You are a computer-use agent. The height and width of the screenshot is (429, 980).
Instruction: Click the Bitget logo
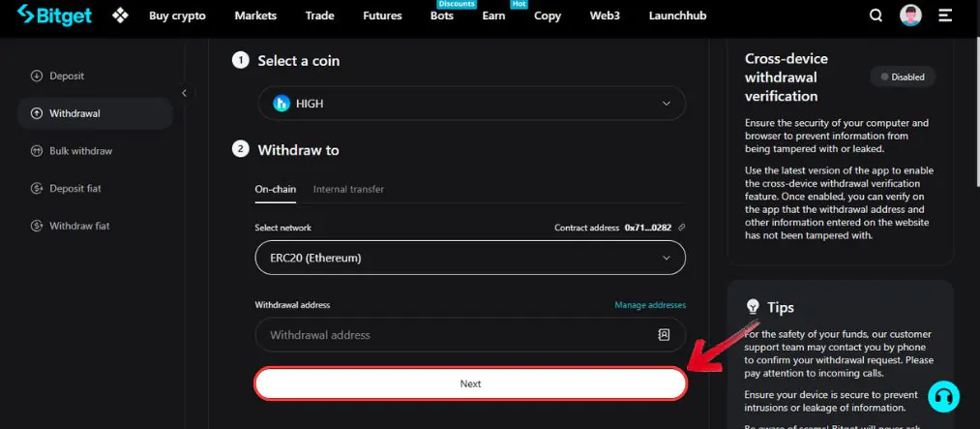pyautogui.click(x=54, y=15)
